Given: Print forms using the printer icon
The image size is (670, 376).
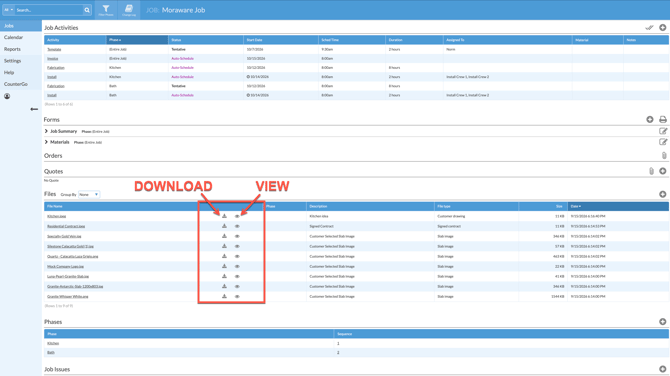Looking at the screenshot, I should (663, 119).
